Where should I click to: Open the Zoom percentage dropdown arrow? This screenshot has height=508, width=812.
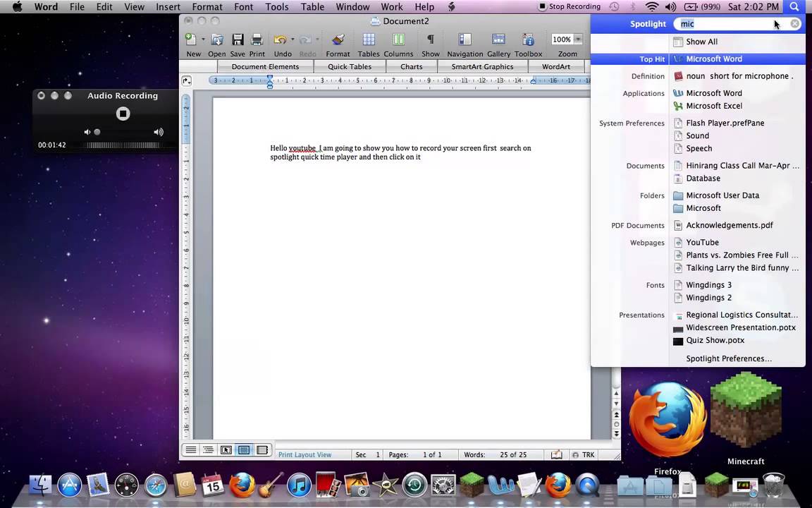click(578, 40)
